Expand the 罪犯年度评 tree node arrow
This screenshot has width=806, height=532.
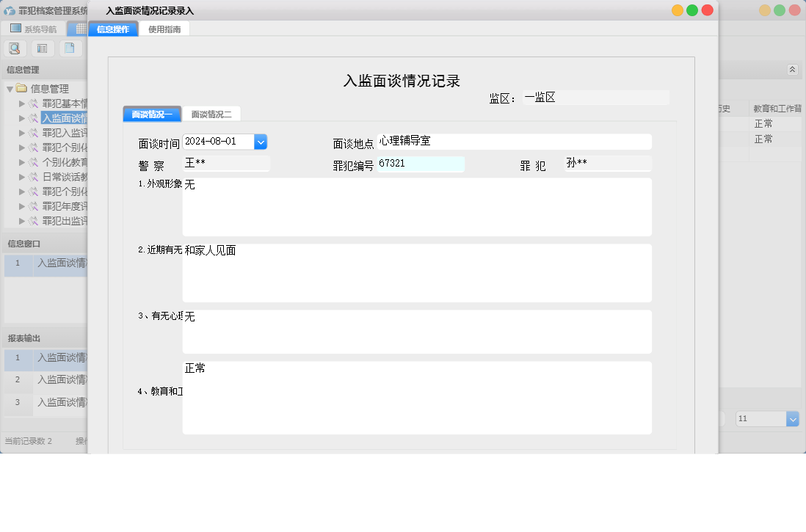point(22,206)
